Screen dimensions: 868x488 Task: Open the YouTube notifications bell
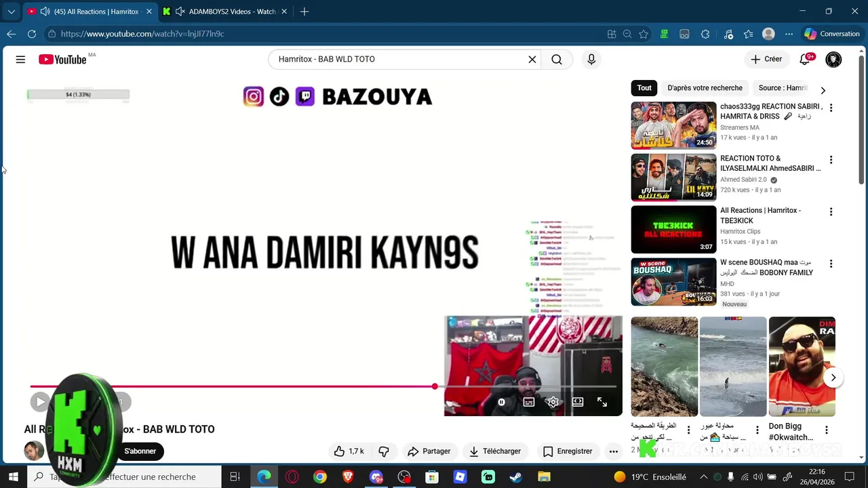click(805, 59)
